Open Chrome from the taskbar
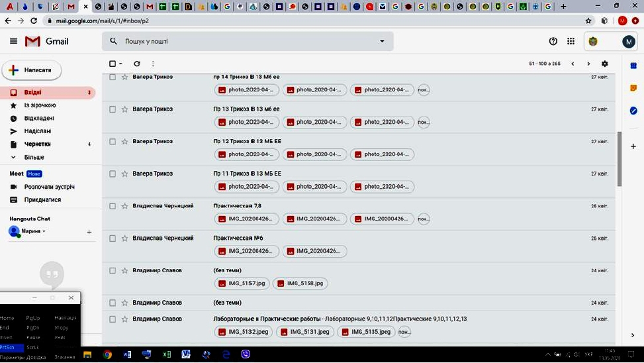 (x=108, y=354)
